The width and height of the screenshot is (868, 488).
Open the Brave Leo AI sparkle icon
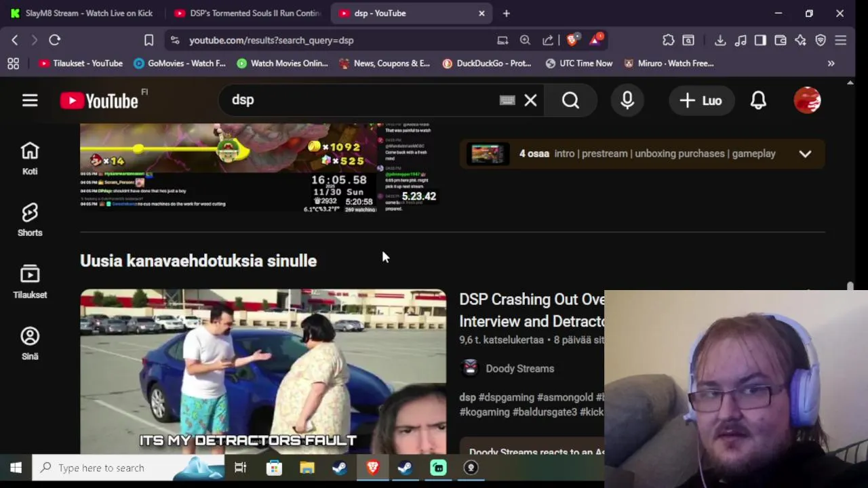coord(800,40)
